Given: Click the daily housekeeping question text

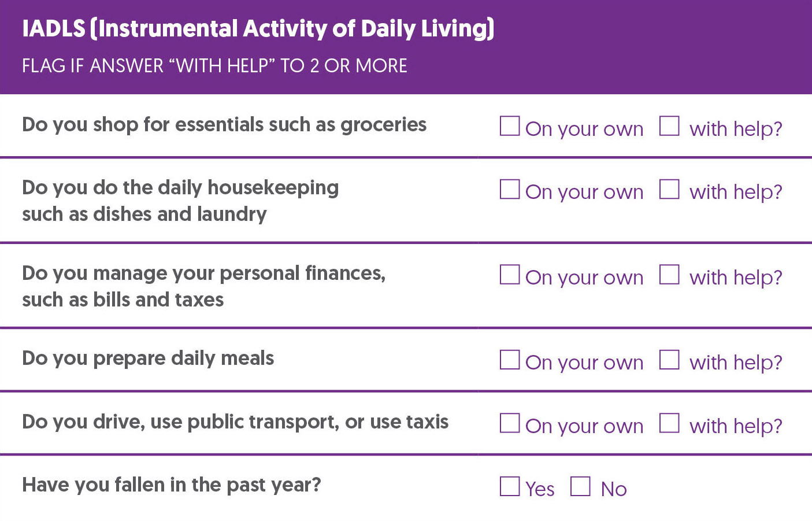Looking at the screenshot, I should tap(180, 201).
